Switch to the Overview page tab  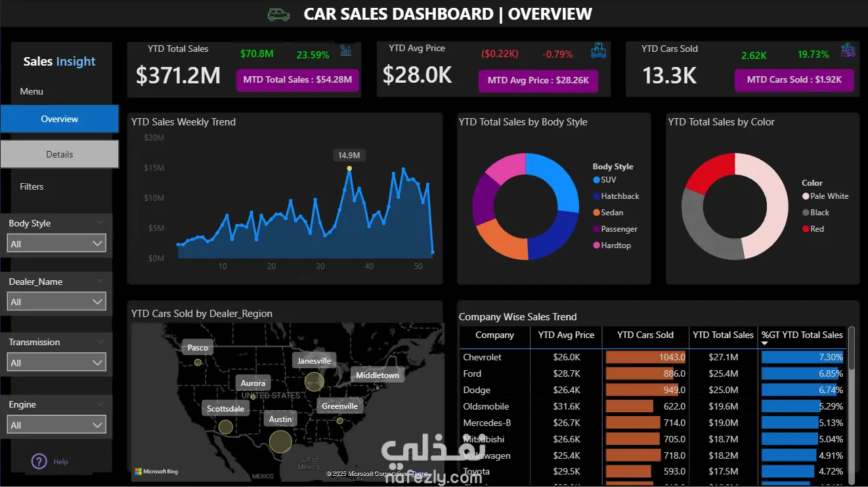[x=59, y=119]
